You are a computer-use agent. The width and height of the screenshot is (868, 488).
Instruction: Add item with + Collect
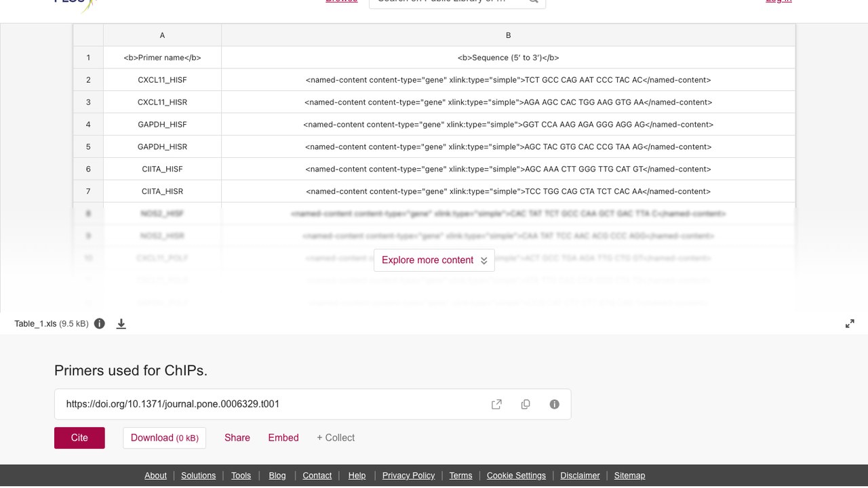tap(336, 438)
